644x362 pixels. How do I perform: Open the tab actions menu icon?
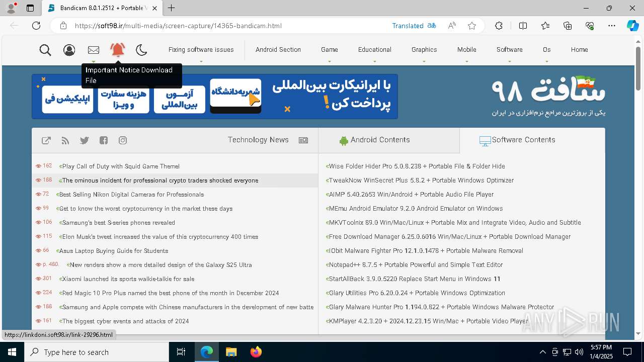click(x=30, y=8)
